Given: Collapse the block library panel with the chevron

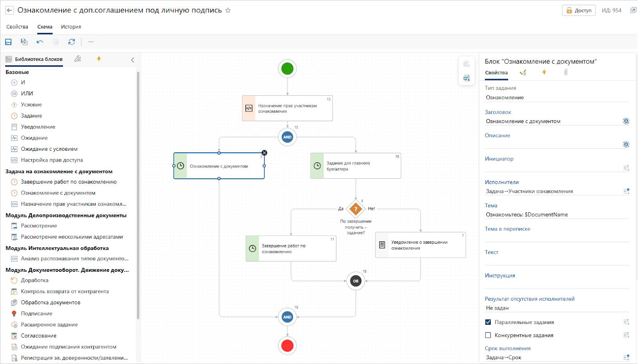Looking at the screenshot, I should coord(133,60).
